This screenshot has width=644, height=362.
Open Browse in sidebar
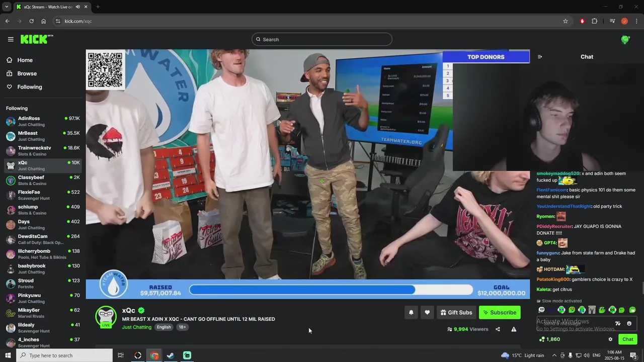tap(21, 73)
